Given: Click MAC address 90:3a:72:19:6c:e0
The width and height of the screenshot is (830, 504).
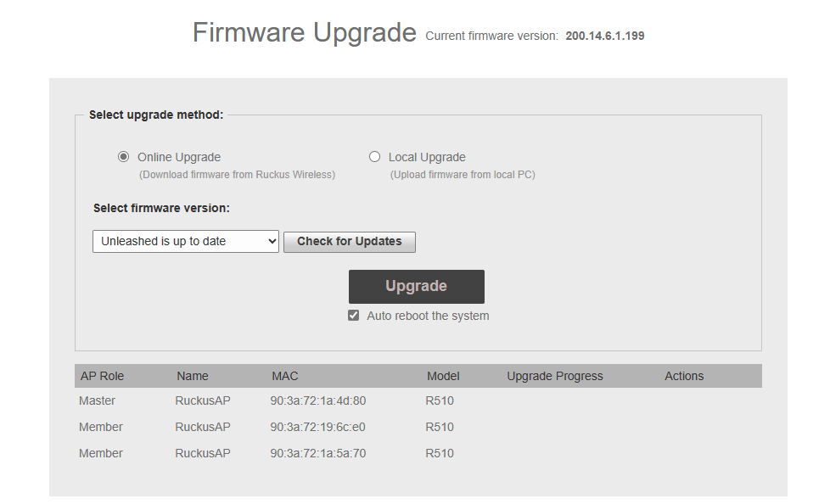Looking at the screenshot, I should (x=318, y=427).
